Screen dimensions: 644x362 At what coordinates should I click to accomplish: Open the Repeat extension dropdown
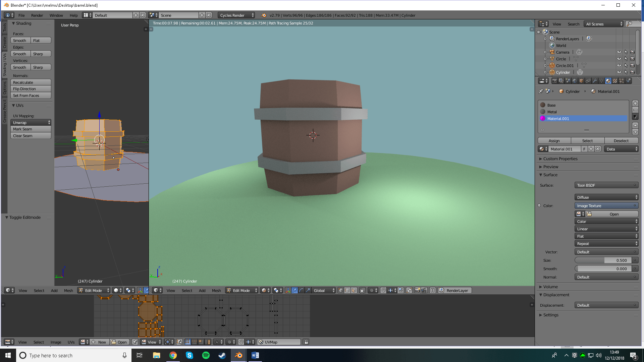606,244
